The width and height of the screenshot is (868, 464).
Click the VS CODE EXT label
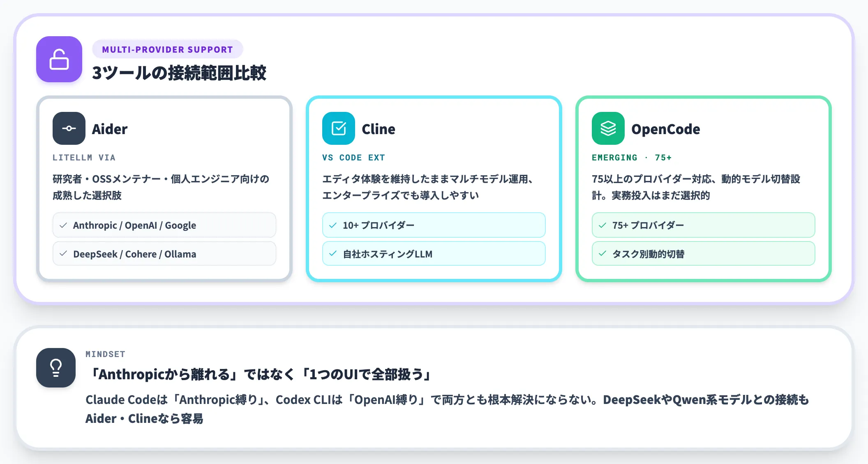click(353, 158)
